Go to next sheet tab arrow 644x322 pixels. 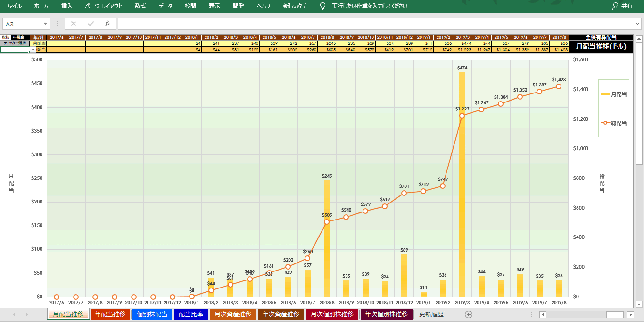pos(27,314)
